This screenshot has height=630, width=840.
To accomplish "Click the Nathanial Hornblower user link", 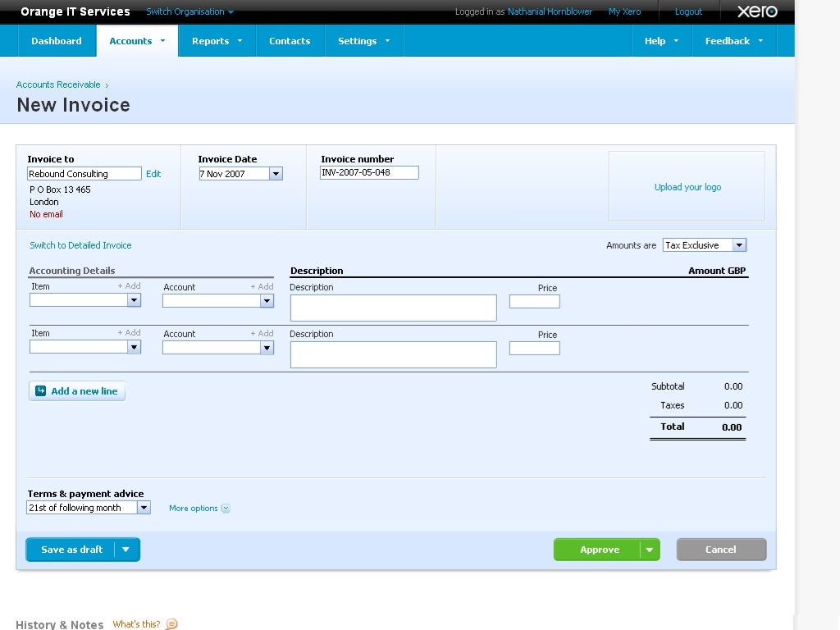I will click(550, 11).
